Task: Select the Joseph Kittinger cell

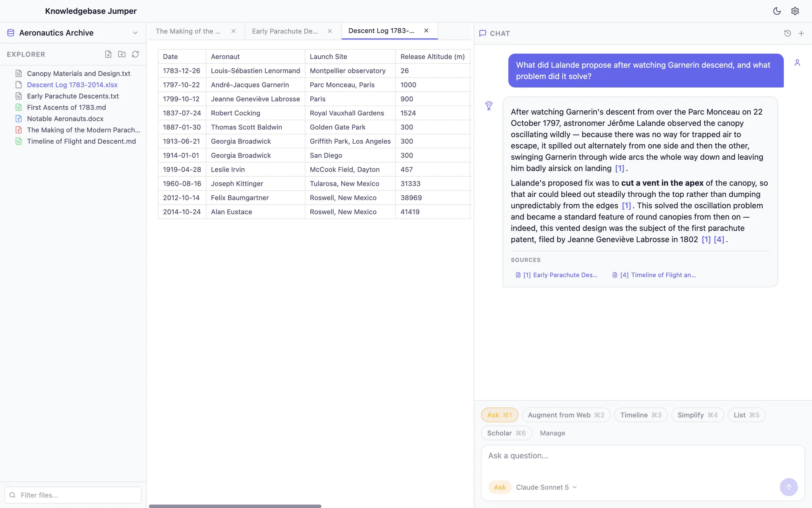Action: (x=256, y=183)
